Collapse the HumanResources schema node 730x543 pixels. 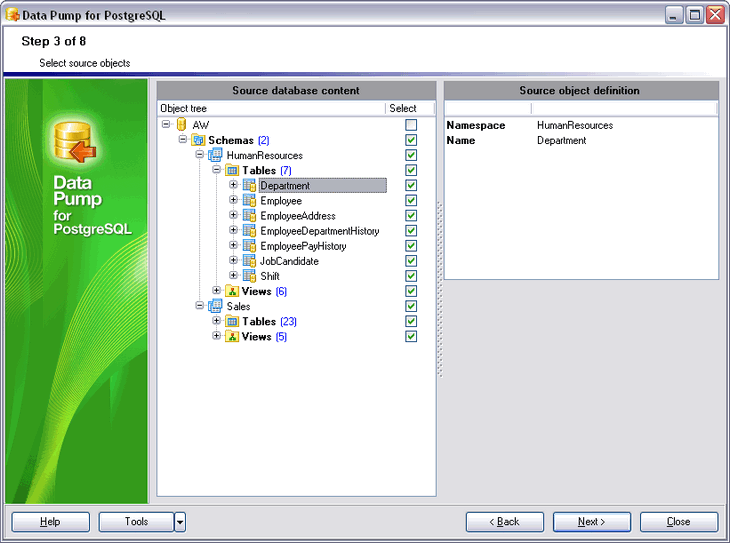click(x=200, y=155)
